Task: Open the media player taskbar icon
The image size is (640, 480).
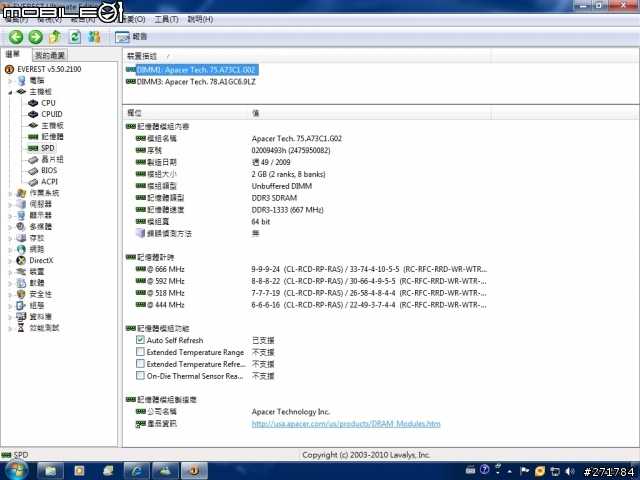Action: click(79, 471)
